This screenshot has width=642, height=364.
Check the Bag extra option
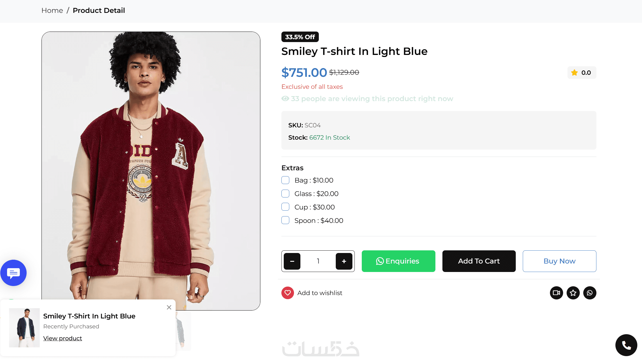tap(285, 180)
